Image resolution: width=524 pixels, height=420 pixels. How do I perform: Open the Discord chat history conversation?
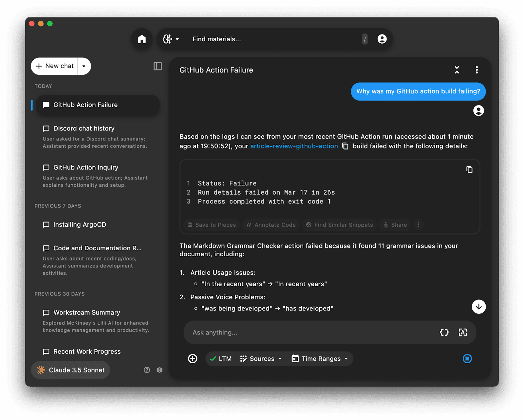[98, 137]
